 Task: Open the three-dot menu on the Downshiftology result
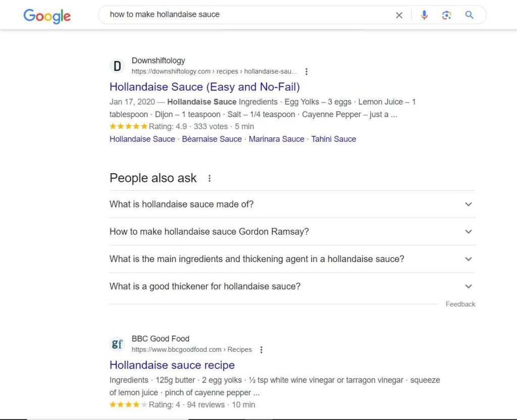pos(306,71)
